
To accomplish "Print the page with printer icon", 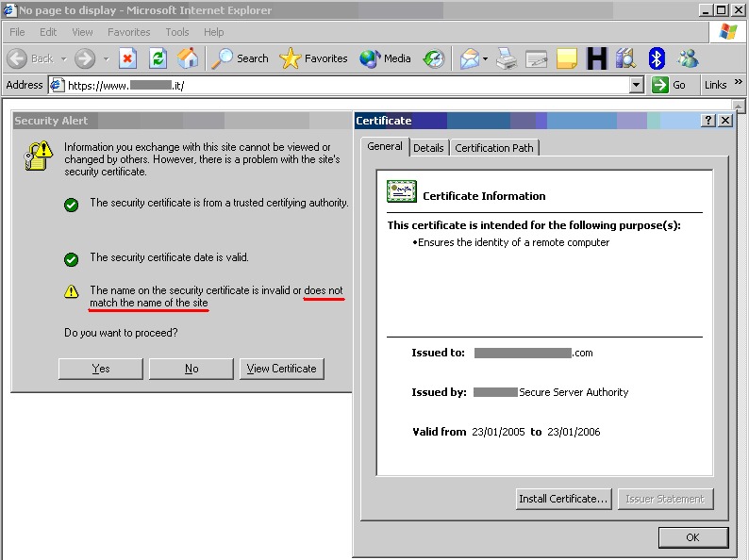I will coord(507,58).
